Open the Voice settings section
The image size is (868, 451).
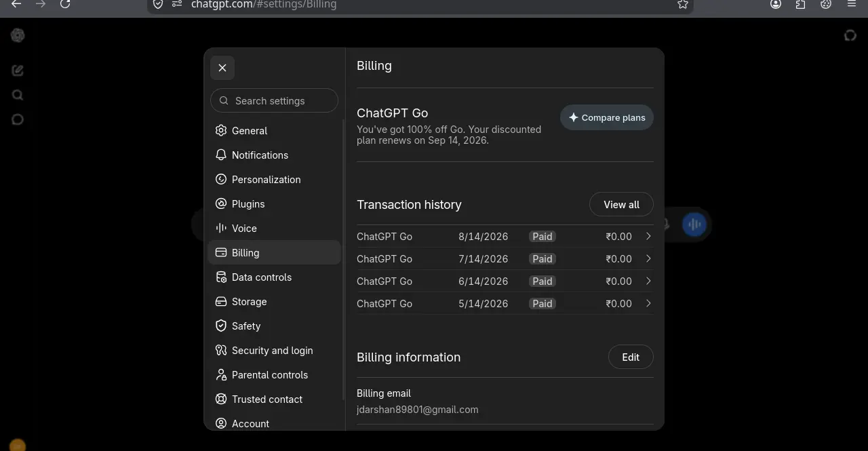(x=274, y=229)
